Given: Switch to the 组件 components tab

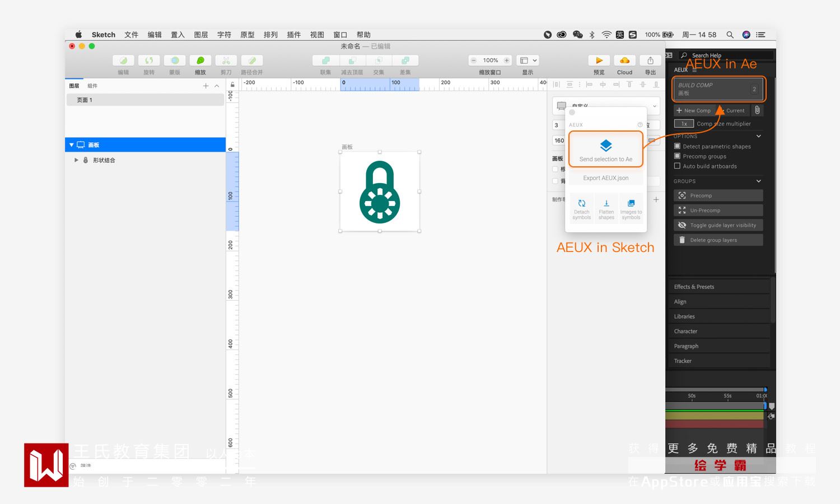Looking at the screenshot, I should pos(92,86).
